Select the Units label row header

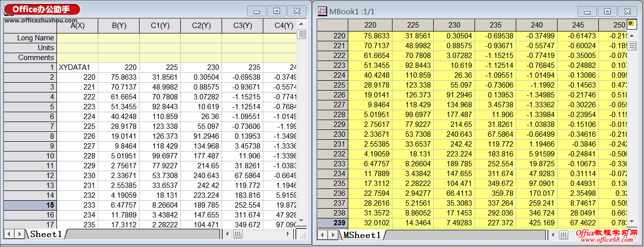point(30,48)
